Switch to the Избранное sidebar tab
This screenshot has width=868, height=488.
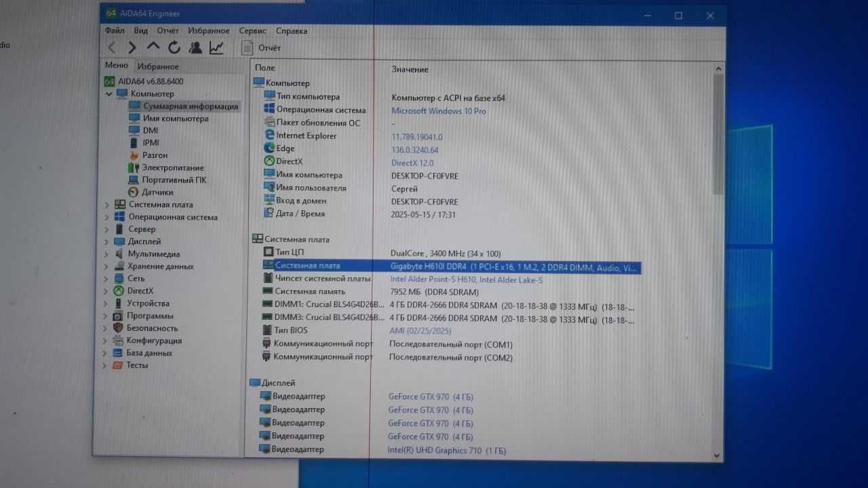tap(158, 66)
